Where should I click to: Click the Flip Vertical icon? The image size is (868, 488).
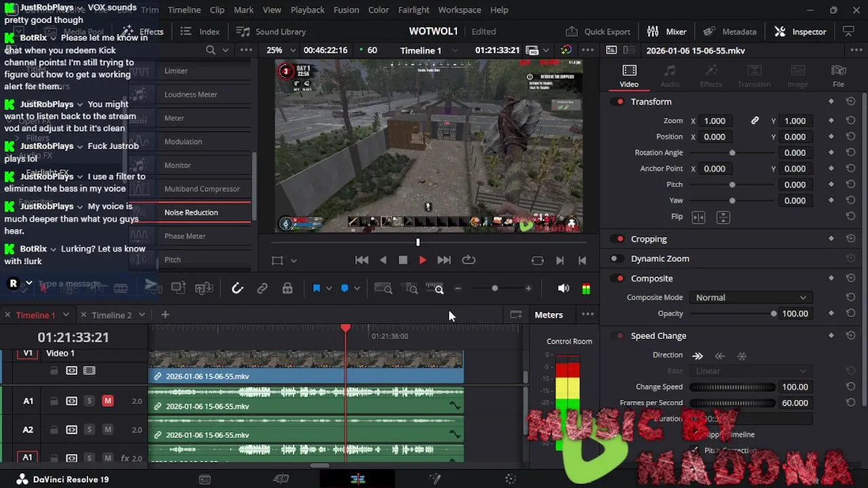coord(724,217)
